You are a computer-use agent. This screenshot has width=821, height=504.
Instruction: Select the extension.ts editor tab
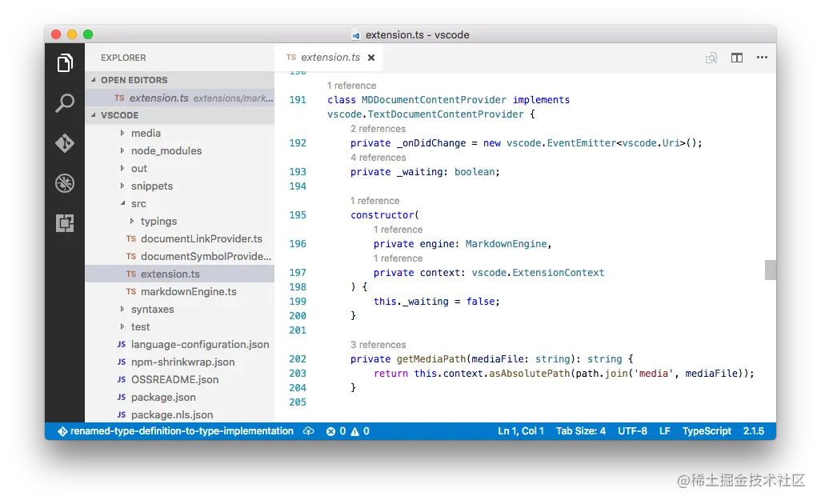[x=328, y=58]
